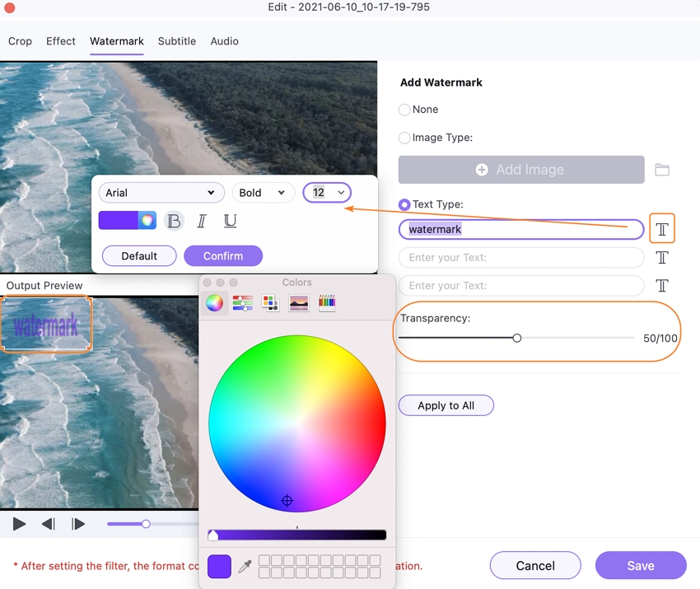Click the Transparency slider handle
Screen dimensions: 700x589
pos(517,338)
